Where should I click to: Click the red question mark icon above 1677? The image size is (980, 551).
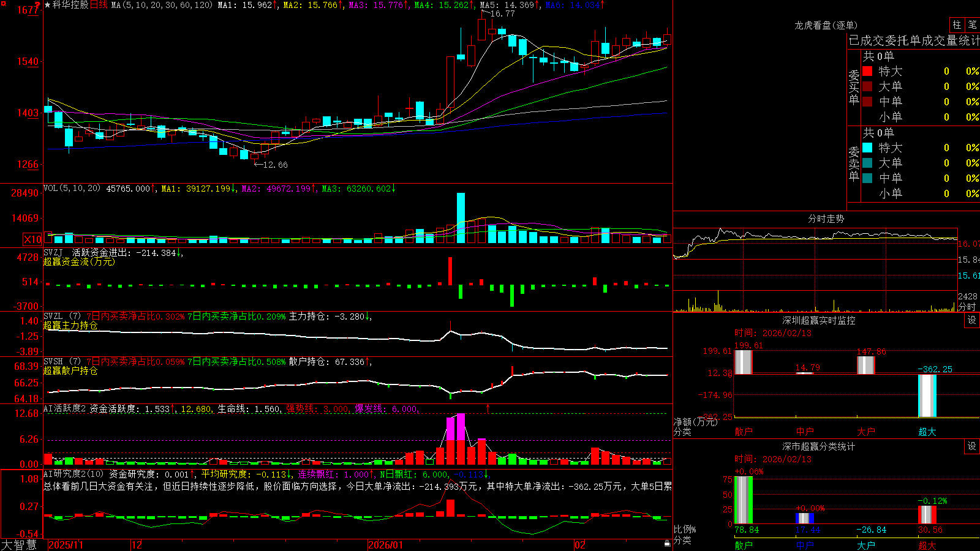(37, 5)
